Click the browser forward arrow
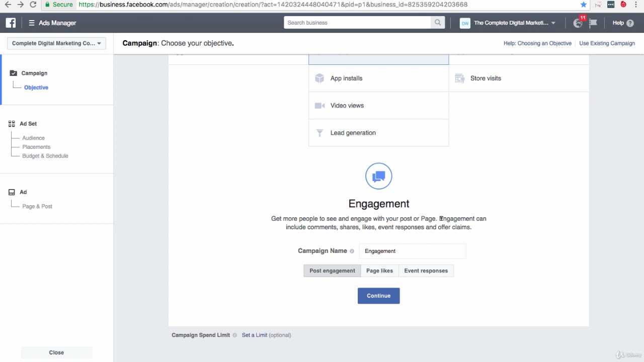The width and height of the screenshot is (644, 362). [x=20, y=5]
